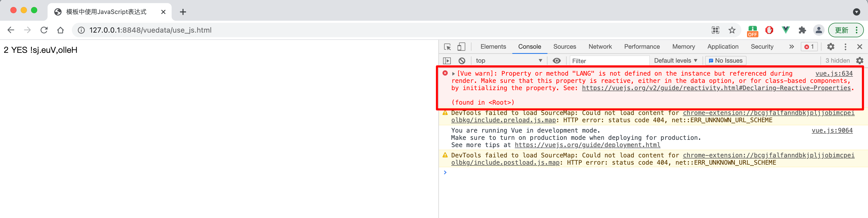Focus the console Filter input
The width and height of the screenshot is (868, 218).
(609, 61)
